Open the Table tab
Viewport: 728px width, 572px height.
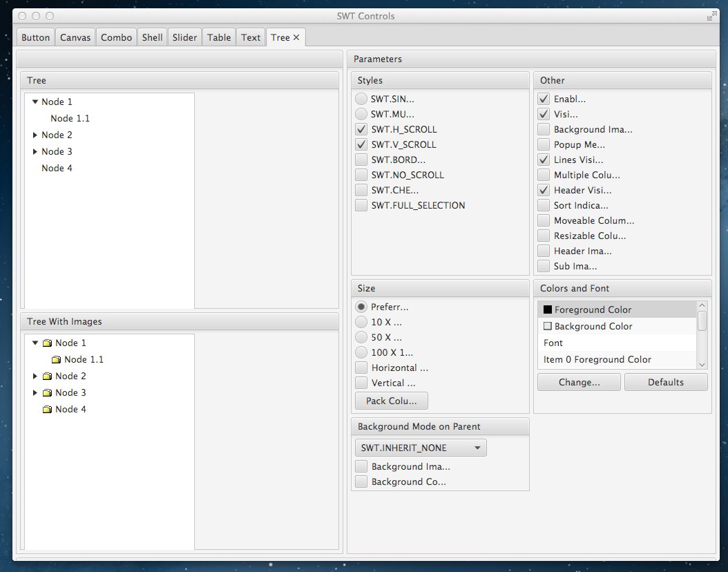pos(219,37)
